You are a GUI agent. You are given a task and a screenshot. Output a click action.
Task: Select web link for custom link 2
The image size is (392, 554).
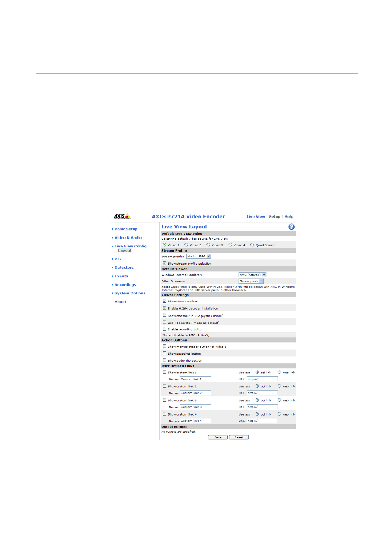(279, 386)
